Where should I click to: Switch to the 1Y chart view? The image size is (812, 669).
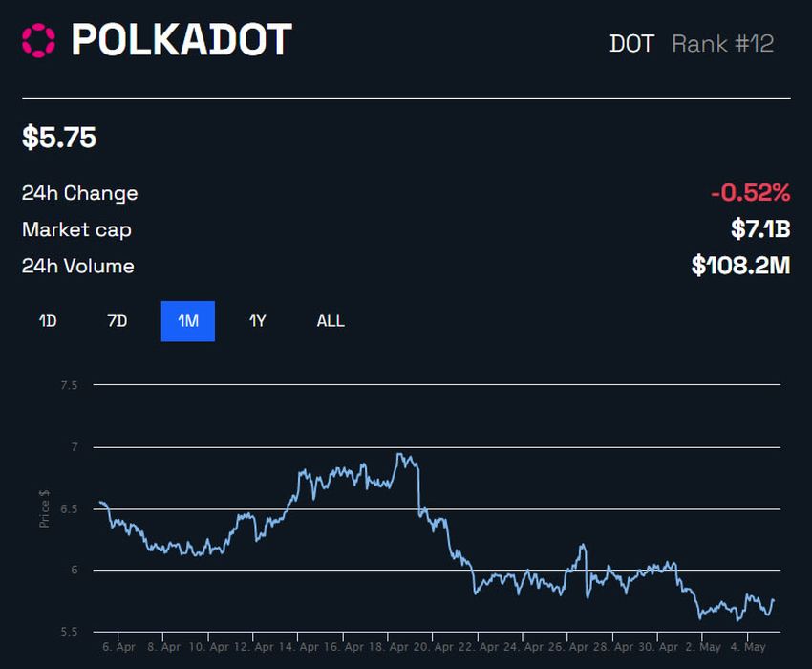point(257,321)
